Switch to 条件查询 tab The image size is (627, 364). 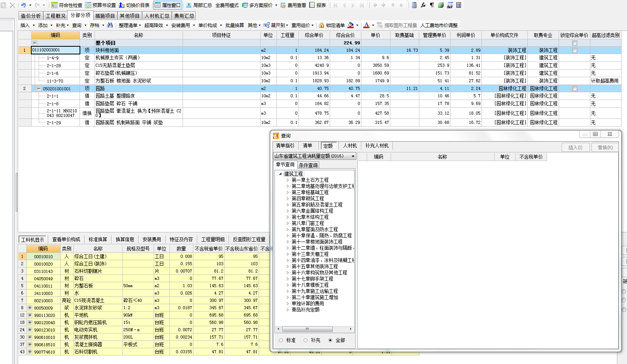coord(308,165)
